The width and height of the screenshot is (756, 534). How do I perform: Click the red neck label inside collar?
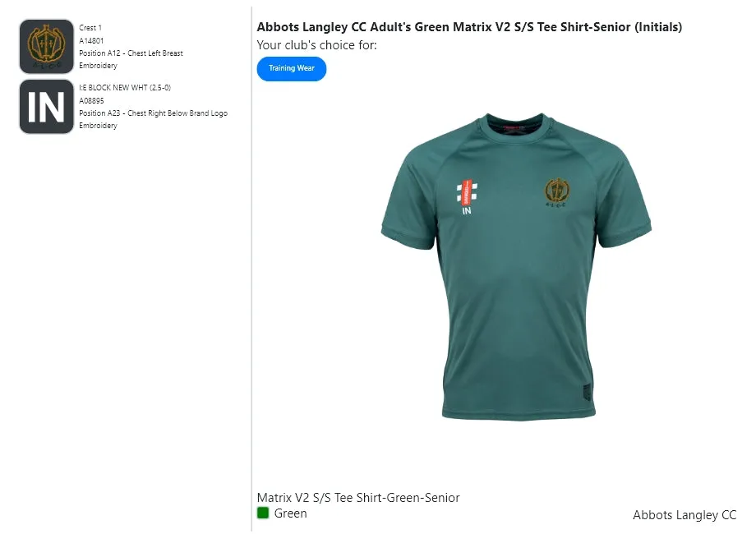tap(514, 128)
